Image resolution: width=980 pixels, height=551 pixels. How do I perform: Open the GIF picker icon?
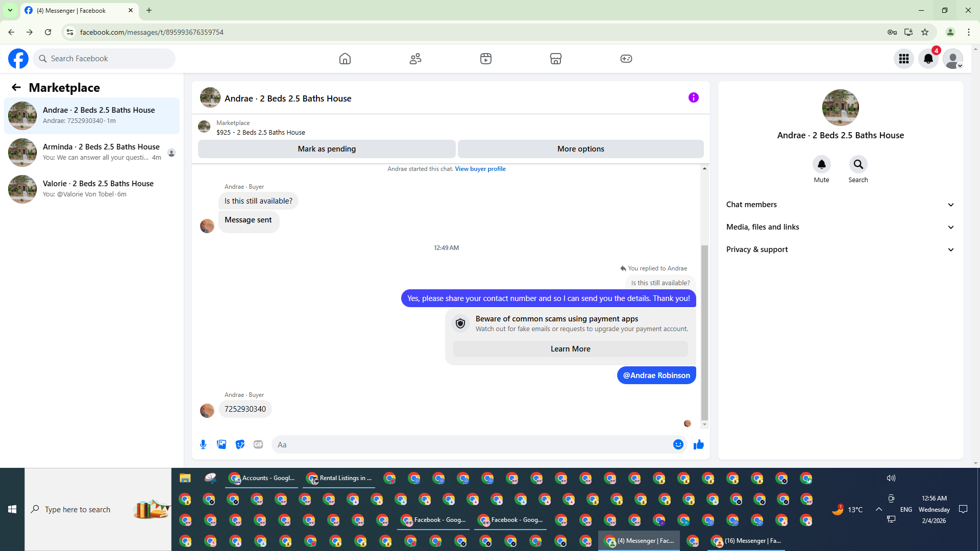click(258, 444)
